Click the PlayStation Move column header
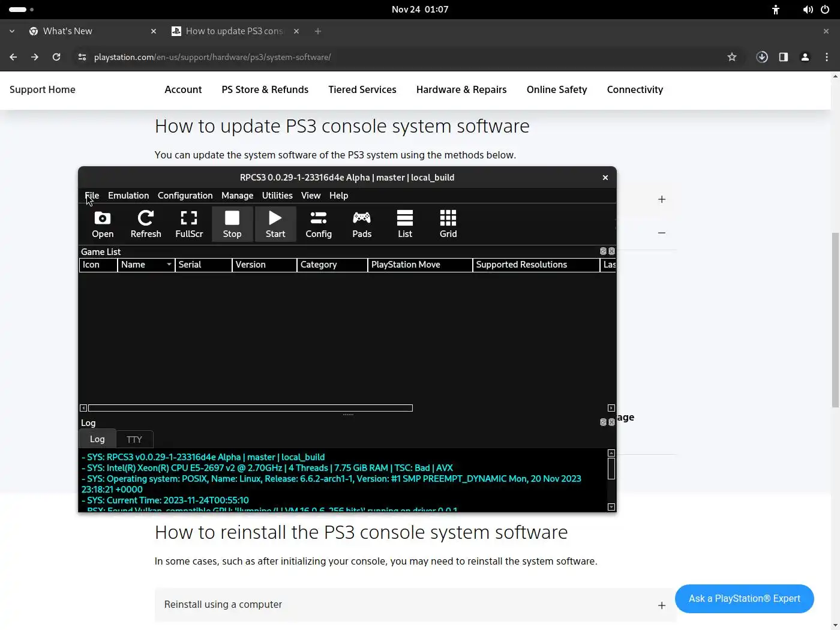 coord(420,265)
